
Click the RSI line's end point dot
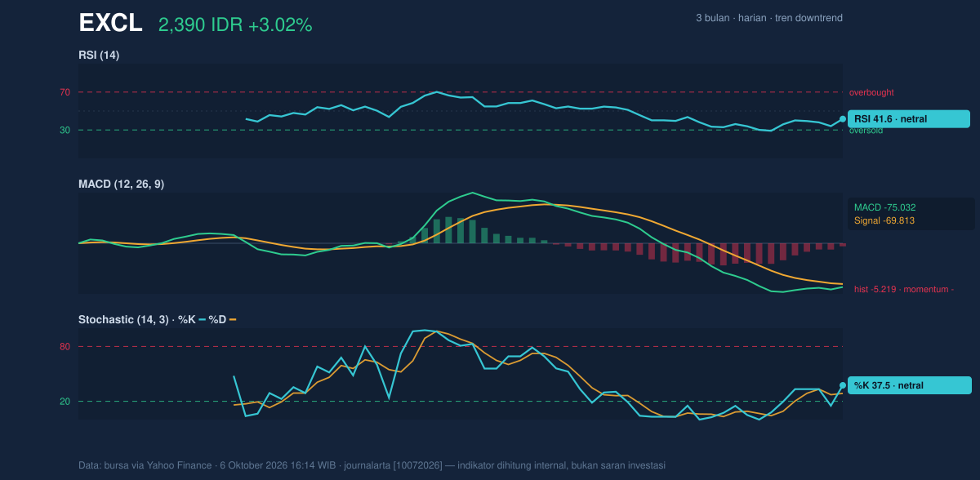[x=843, y=119]
